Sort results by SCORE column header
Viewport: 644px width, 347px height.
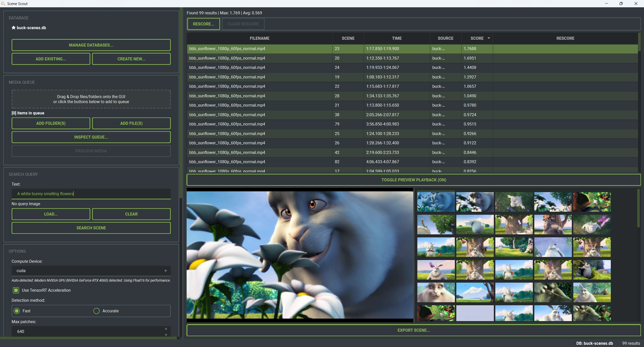coord(477,38)
